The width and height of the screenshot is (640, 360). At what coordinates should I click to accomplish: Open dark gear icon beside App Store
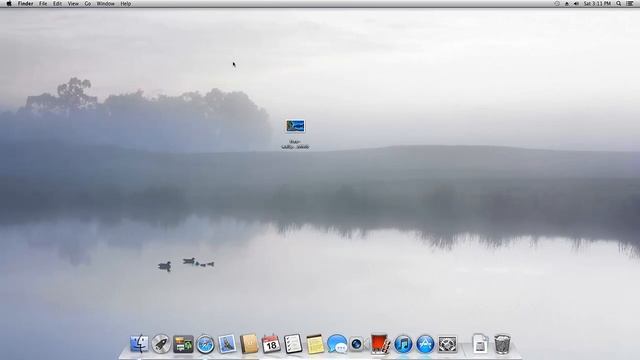pos(447,344)
